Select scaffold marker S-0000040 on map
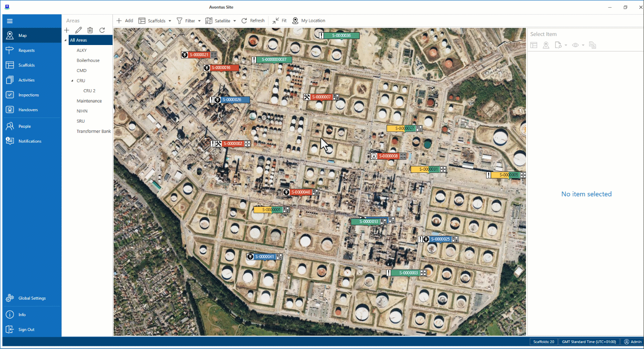Viewport: 644px width, 349px height. (x=301, y=192)
